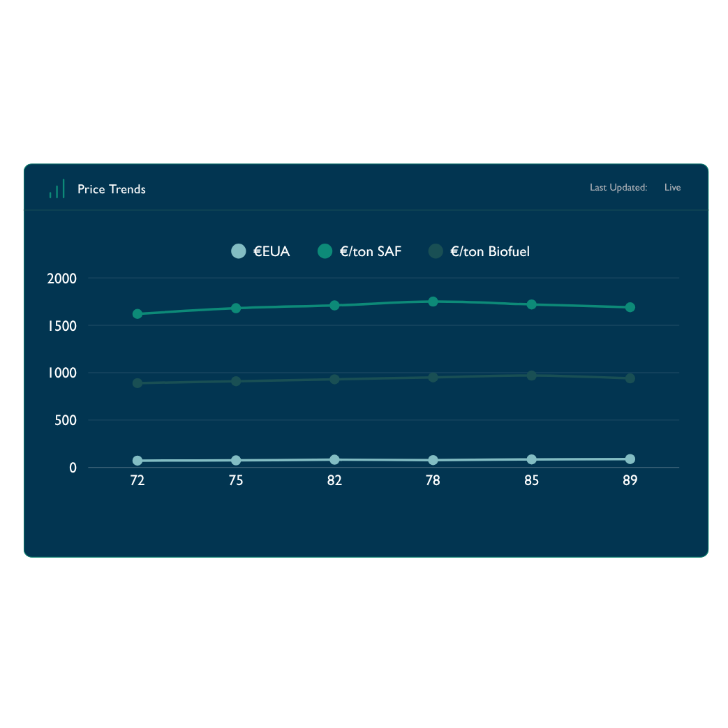728x728 pixels.
Task: Click the Live status indicator text
Action: tap(672, 188)
